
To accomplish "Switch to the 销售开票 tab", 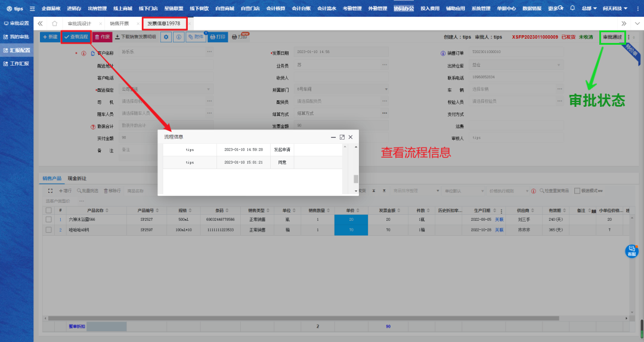I will coord(120,23).
